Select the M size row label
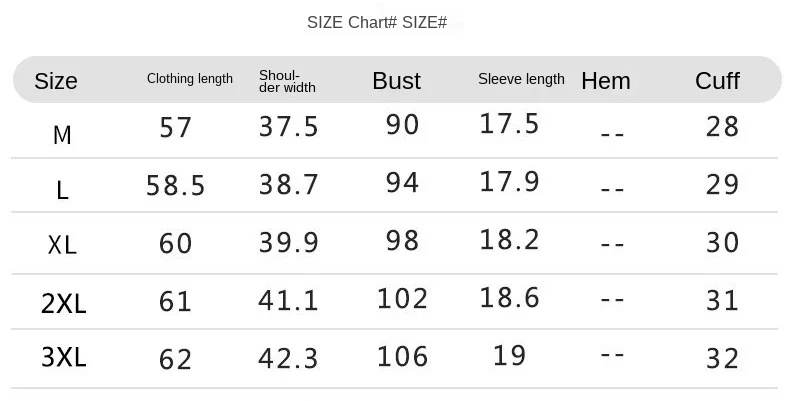 pos(62,135)
